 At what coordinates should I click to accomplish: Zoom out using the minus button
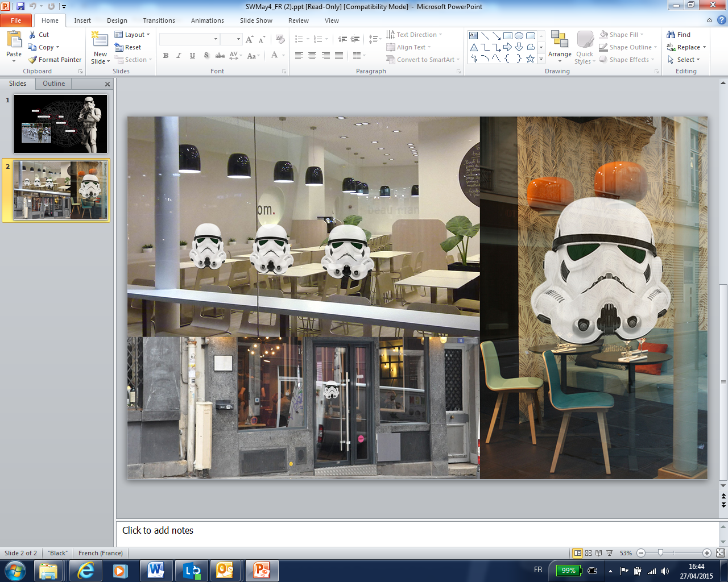click(641, 553)
